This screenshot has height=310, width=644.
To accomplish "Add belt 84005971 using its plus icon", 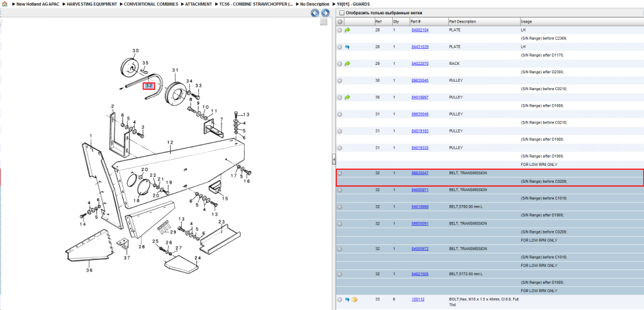I will click(339, 190).
